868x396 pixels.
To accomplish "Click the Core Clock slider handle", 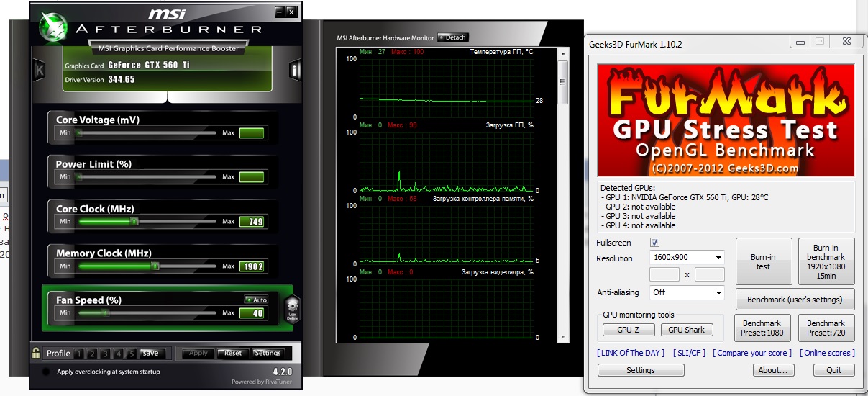I will coord(134,222).
